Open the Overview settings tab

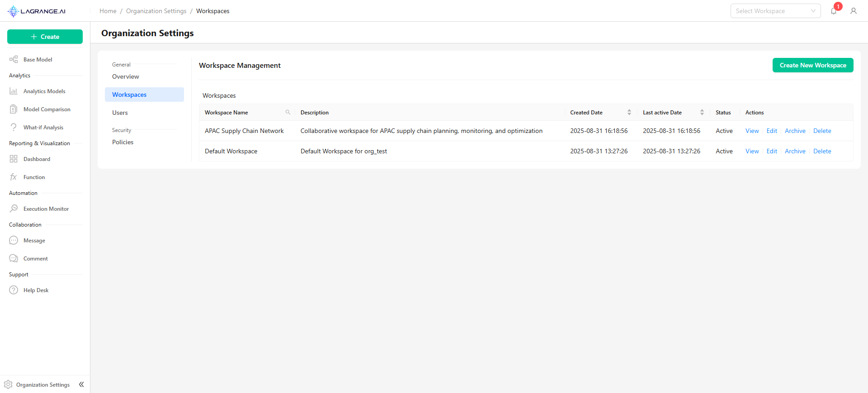pos(125,76)
